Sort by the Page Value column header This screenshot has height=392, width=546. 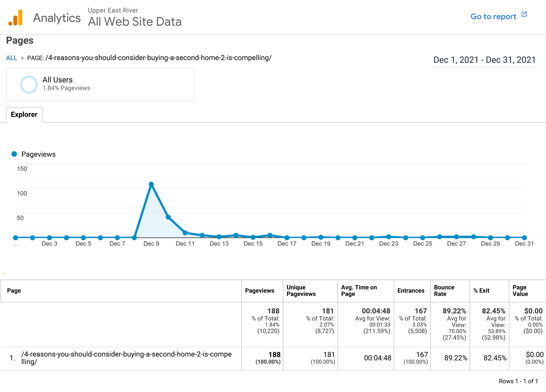click(520, 291)
